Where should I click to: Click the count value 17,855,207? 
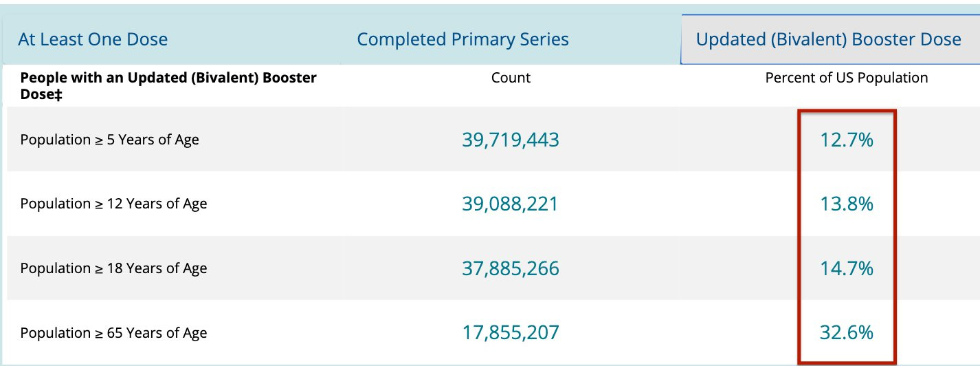pos(511,333)
